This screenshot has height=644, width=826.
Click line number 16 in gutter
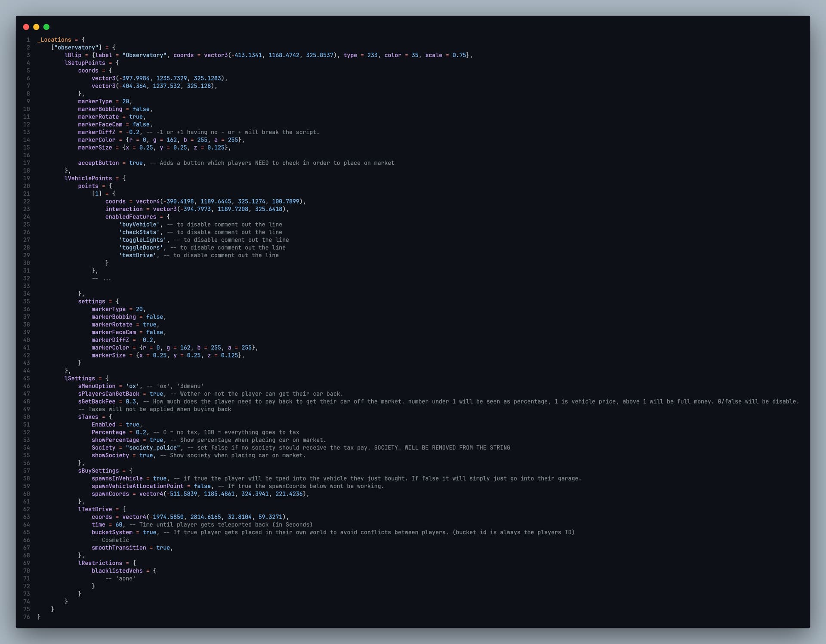point(27,155)
